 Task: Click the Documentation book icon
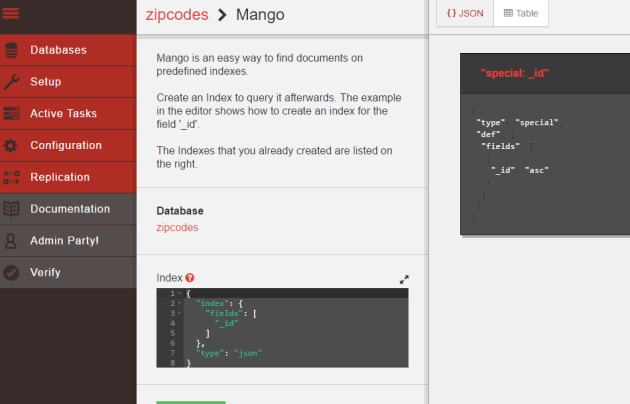(x=12, y=210)
